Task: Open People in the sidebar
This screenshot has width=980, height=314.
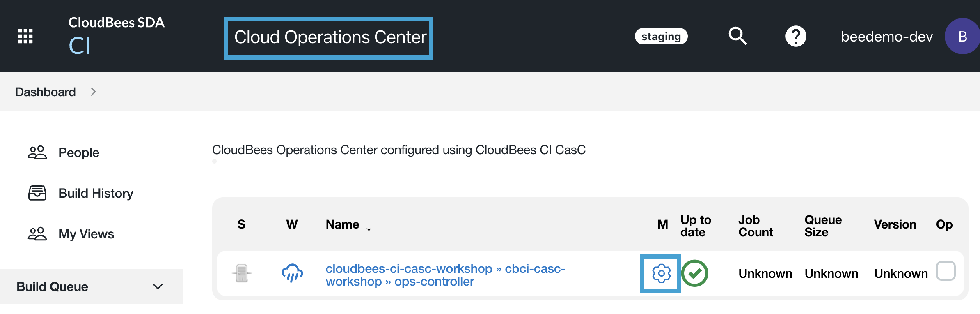Action: coord(78,152)
